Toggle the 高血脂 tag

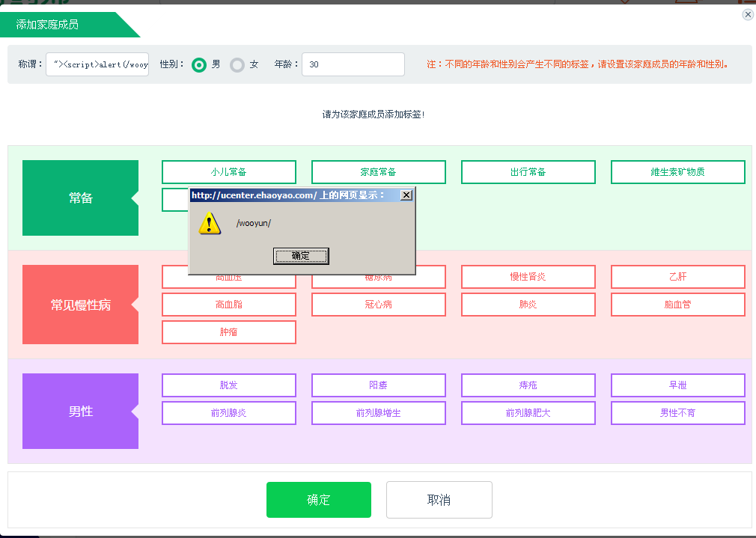(229, 305)
